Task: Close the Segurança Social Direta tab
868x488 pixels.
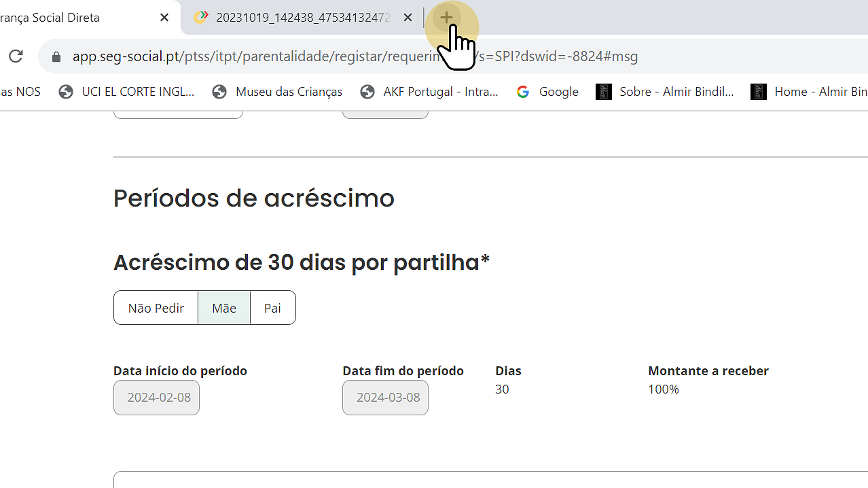Action: pyautogui.click(x=164, y=18)
